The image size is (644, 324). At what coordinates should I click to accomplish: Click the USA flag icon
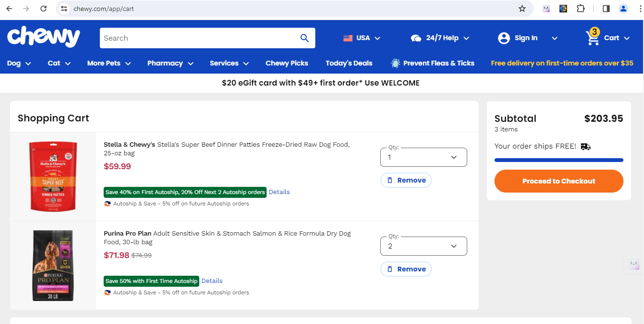(x=348, y=38)
